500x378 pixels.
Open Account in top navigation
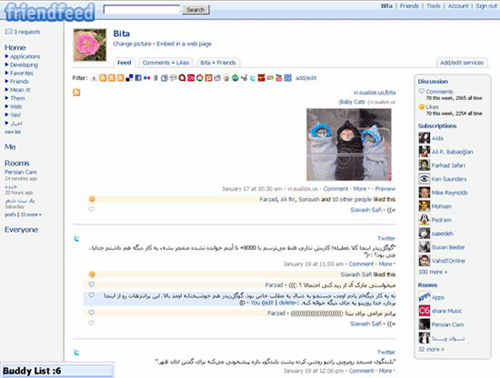(x=458, y=6)
